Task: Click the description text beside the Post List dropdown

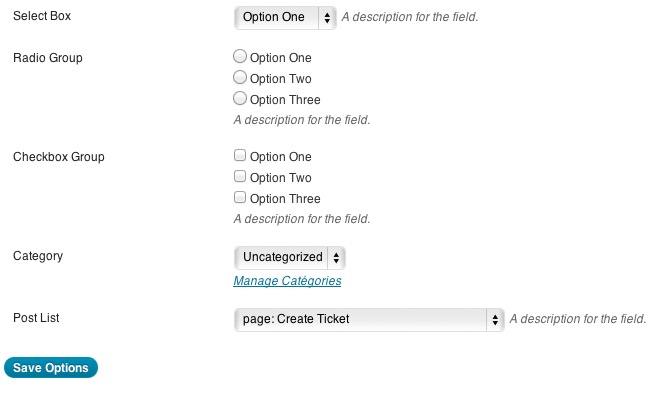Action: tap(578, 319)
